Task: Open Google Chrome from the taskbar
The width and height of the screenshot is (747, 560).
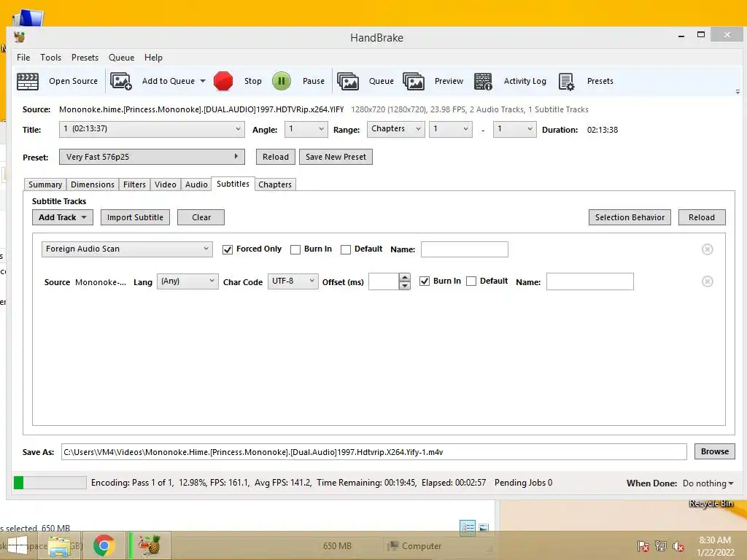Action: pos(104,545)
